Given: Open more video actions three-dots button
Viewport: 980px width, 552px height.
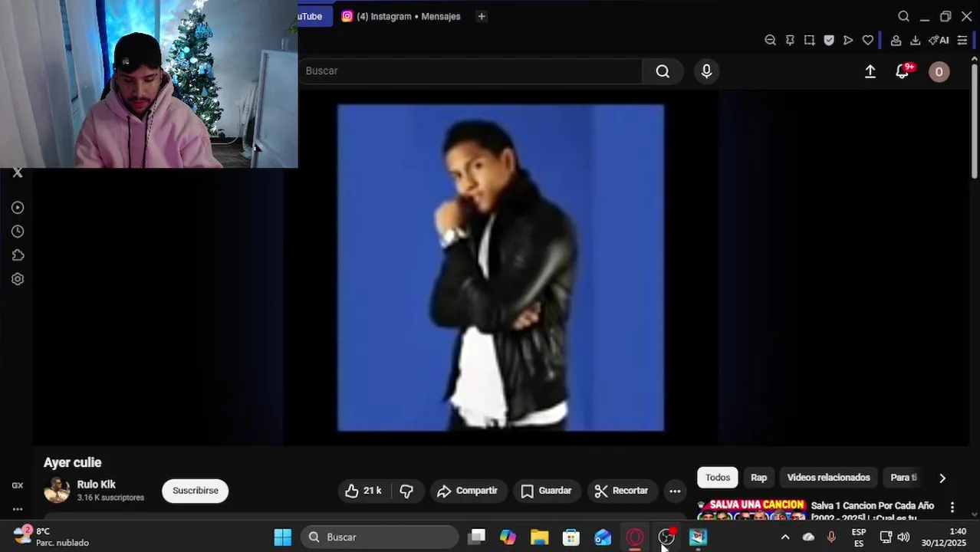Looking at the screenshot, I should [x=675, y=491].
